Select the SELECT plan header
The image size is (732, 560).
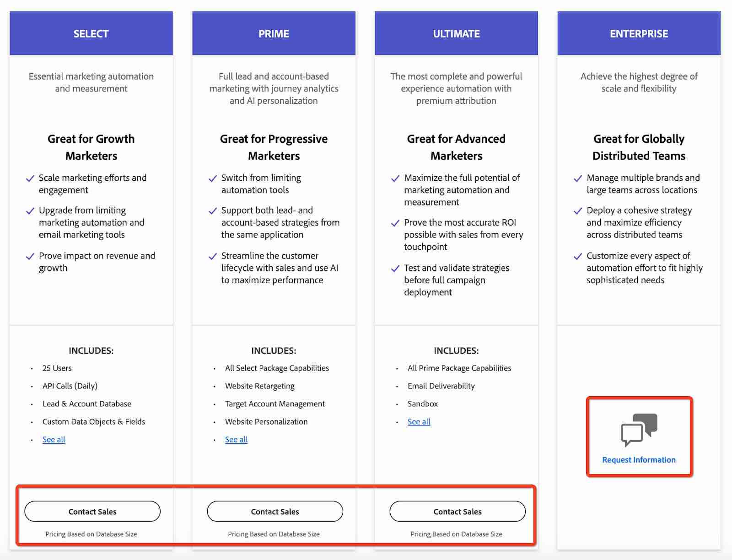point(91,33)
